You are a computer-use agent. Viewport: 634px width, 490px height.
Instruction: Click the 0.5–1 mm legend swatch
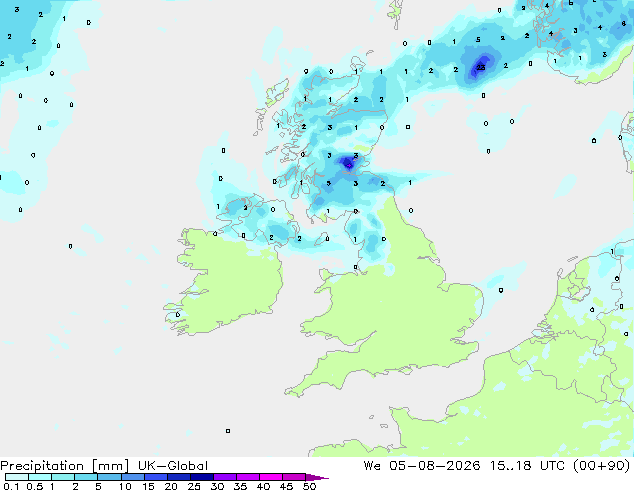click(40, 477)
